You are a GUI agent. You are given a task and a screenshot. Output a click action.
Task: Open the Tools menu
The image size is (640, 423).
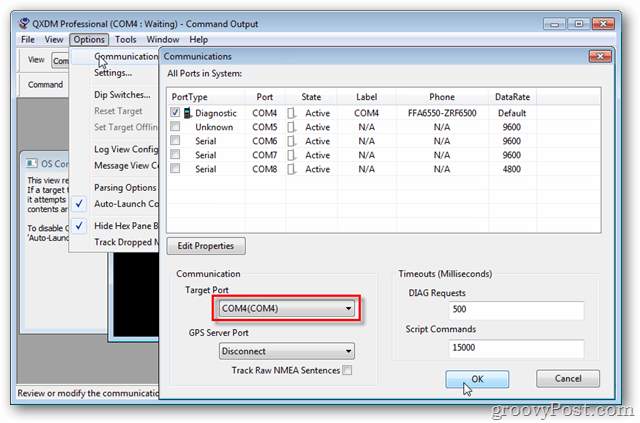125,40
